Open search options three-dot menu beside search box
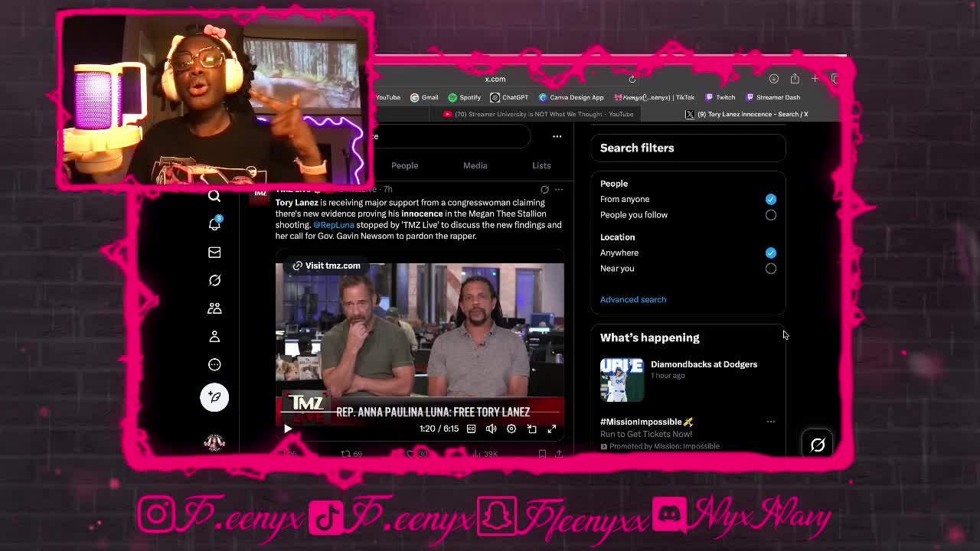 (x=557, y=136)
